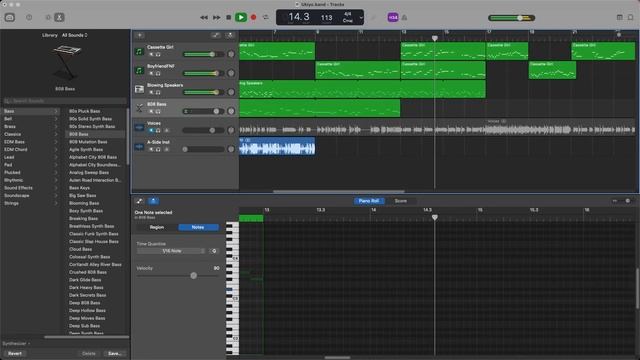Show automation button above track headers
Screen dimensions: 640x360
(216, 36)
